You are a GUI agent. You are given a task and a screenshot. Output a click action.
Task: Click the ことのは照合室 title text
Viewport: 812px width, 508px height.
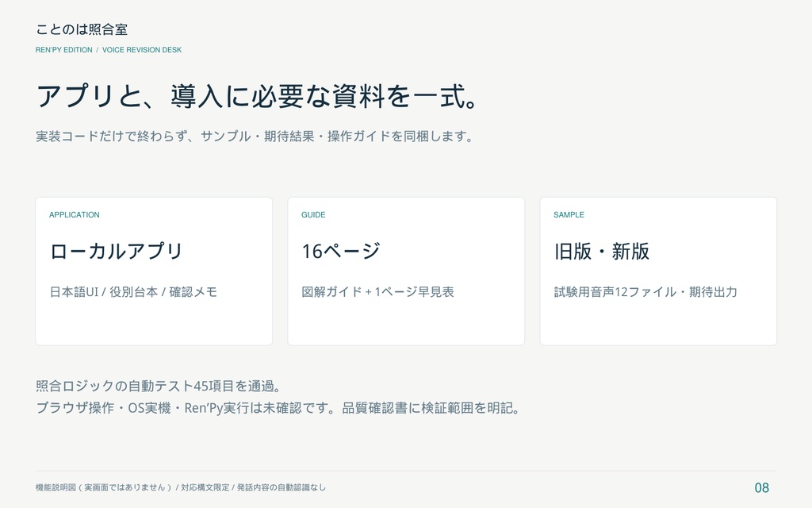pos(82,29)
